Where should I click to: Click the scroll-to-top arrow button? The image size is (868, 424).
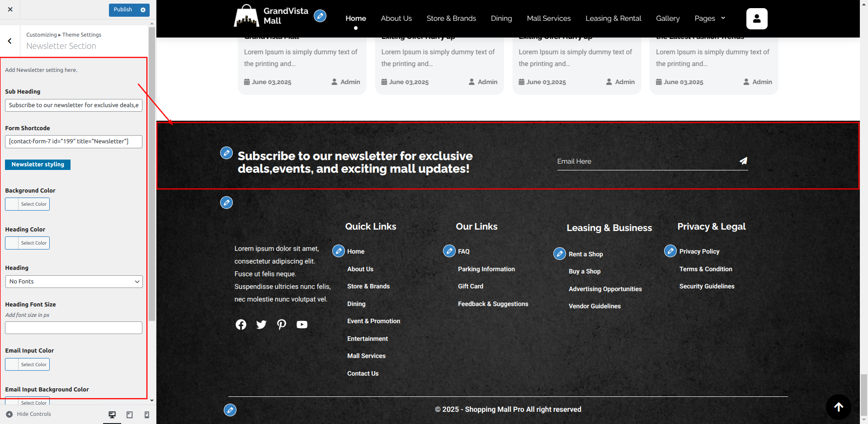838,407
